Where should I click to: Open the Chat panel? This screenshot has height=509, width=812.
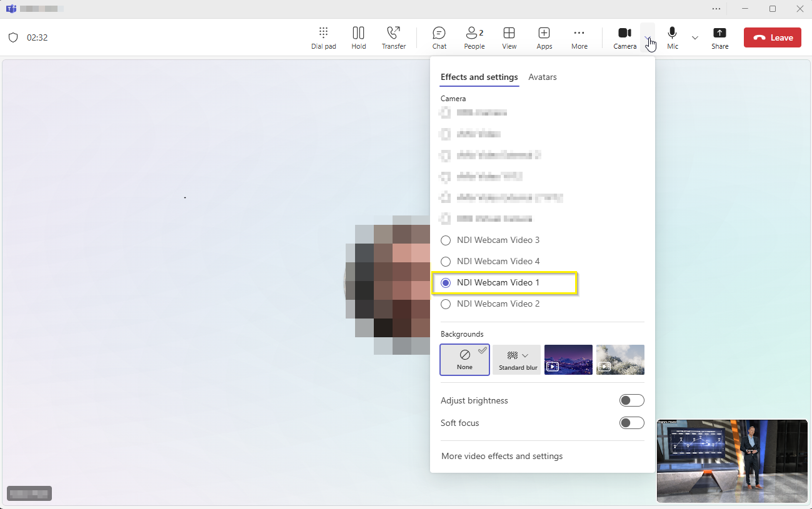point(439,37)
